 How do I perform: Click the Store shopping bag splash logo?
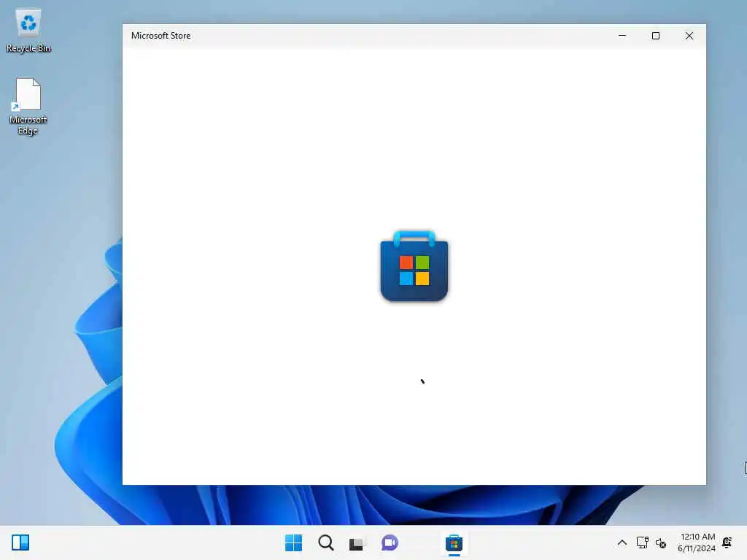coord(414,265)
